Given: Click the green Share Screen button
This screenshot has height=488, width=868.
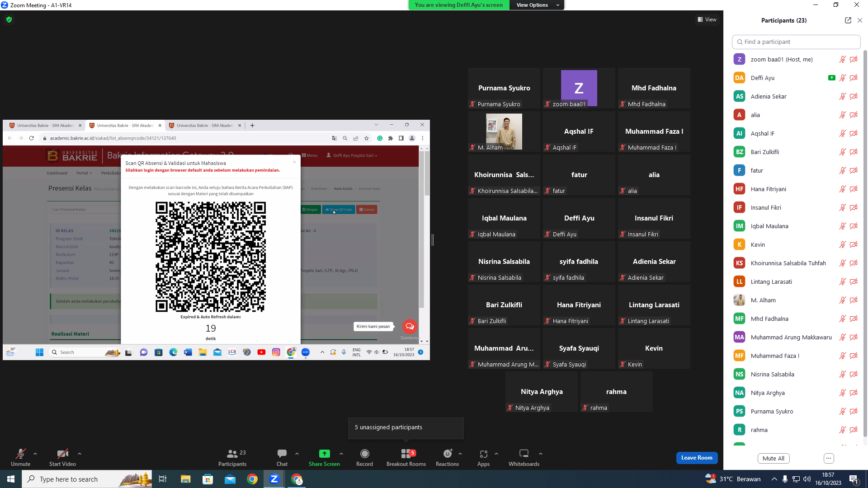Looking at the screenshot, I should (x=324, y=457).
